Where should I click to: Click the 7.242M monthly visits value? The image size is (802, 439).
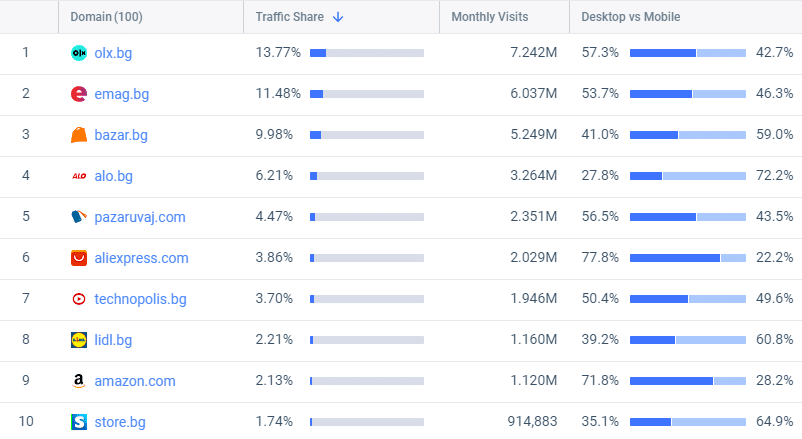tap(533, 53)
